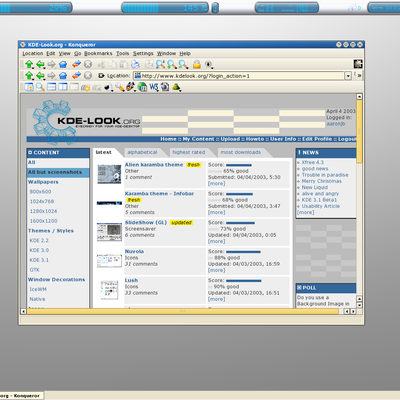The width and height of the screenshot is (400, 400).
Task: Click in the Location URL field
Action: [239, 76]
